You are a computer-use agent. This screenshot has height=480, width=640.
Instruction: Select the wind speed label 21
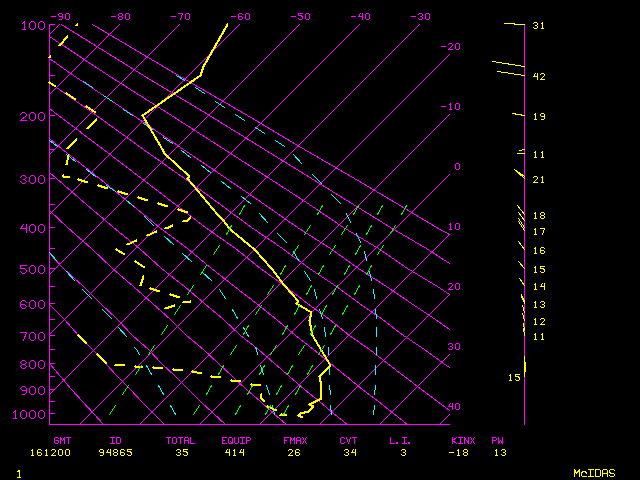point(538,180)
